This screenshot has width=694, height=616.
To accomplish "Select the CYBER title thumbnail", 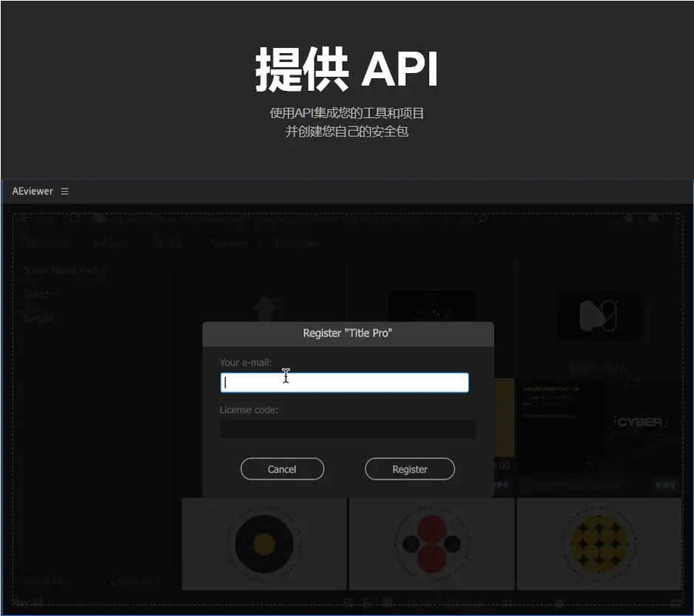I will 599,426.
